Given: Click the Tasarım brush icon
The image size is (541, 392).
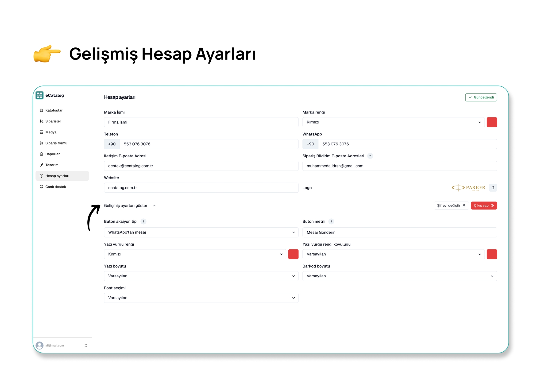Looking at the screenshot, I should coord(42,165).
